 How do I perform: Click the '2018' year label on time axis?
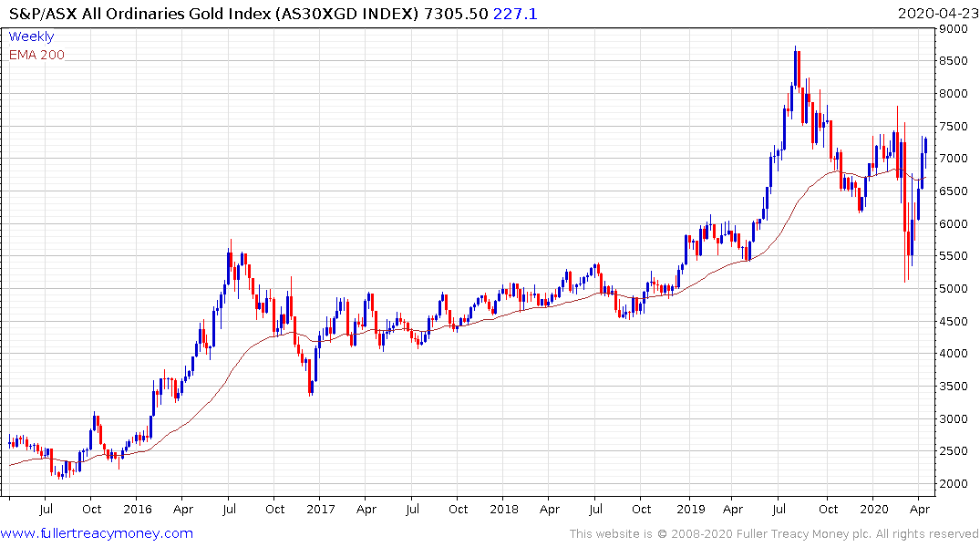coord(504,510)
